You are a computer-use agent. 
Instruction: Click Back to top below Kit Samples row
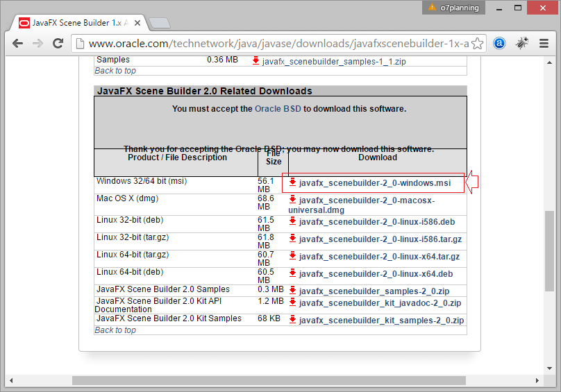(x=115, y=330)
